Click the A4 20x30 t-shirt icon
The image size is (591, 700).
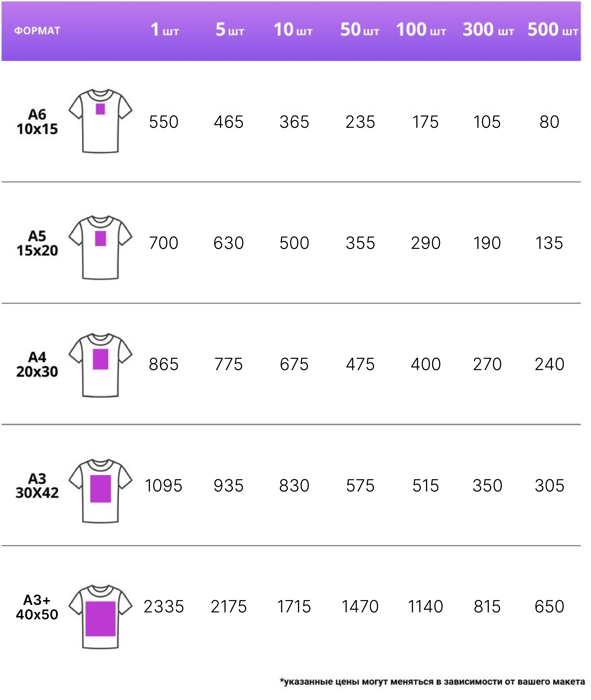[x=100, y=365]
